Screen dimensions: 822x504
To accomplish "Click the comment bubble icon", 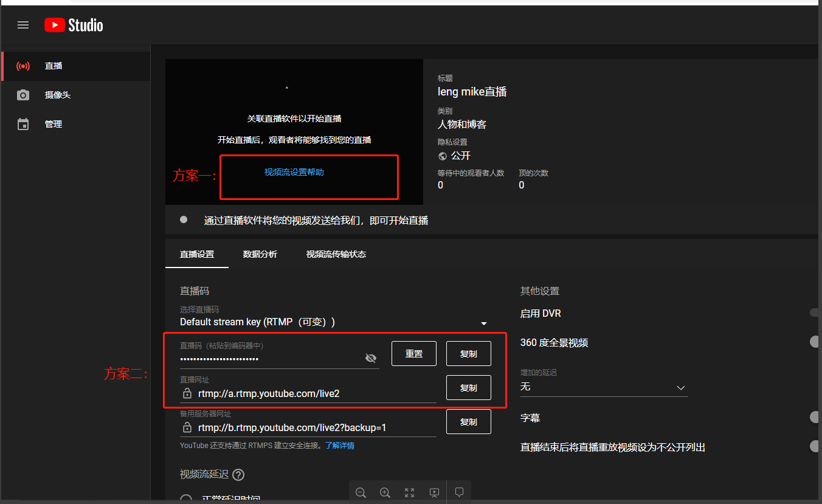I will click(460, 492).
